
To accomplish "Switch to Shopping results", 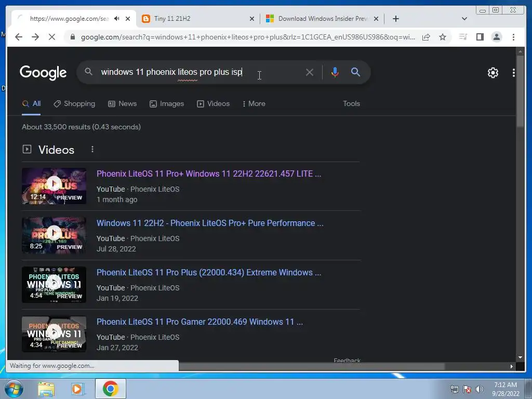I will tap(74, 104).
